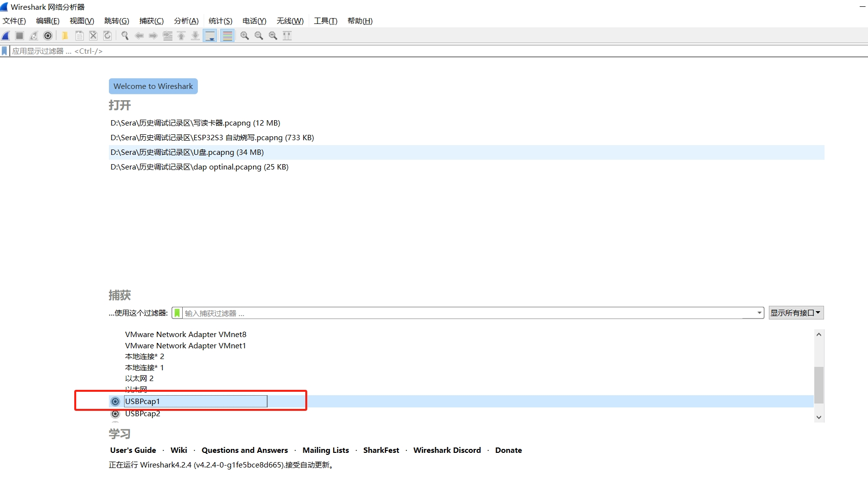
Task: Reset text to normal size icon
Action: pyautogui.click(x=273, y=36)
